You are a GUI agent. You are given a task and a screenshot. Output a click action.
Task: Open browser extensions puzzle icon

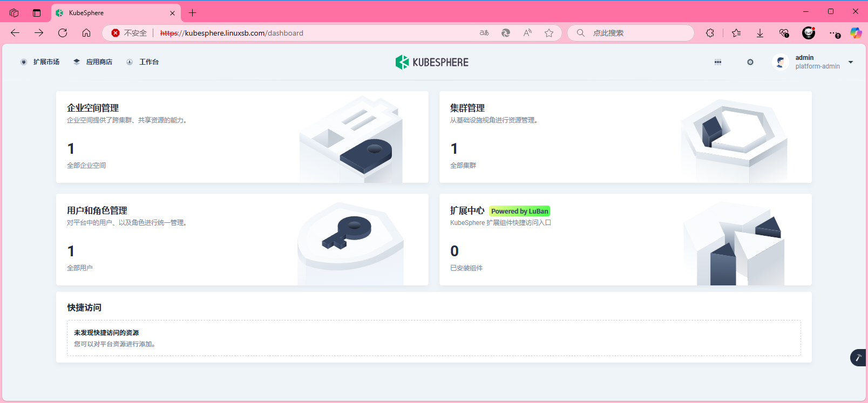click(x=710, y=33)
